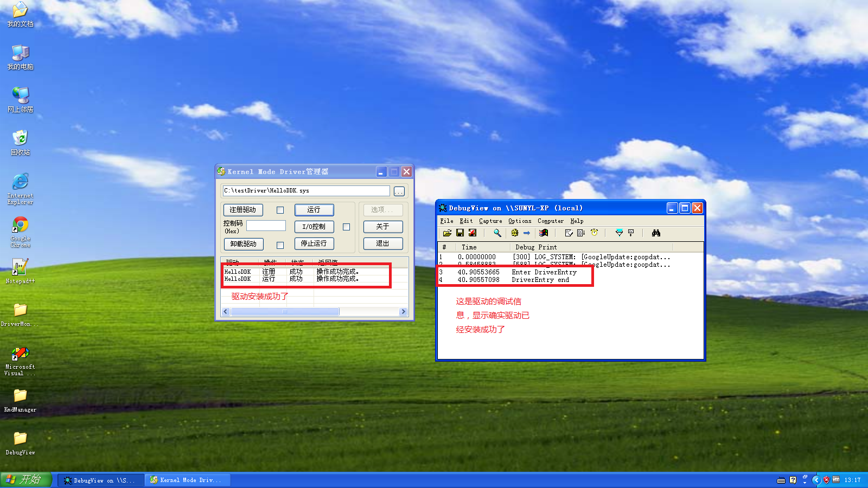Click the 注册驱动 (register driver) button

pos(243,210)
